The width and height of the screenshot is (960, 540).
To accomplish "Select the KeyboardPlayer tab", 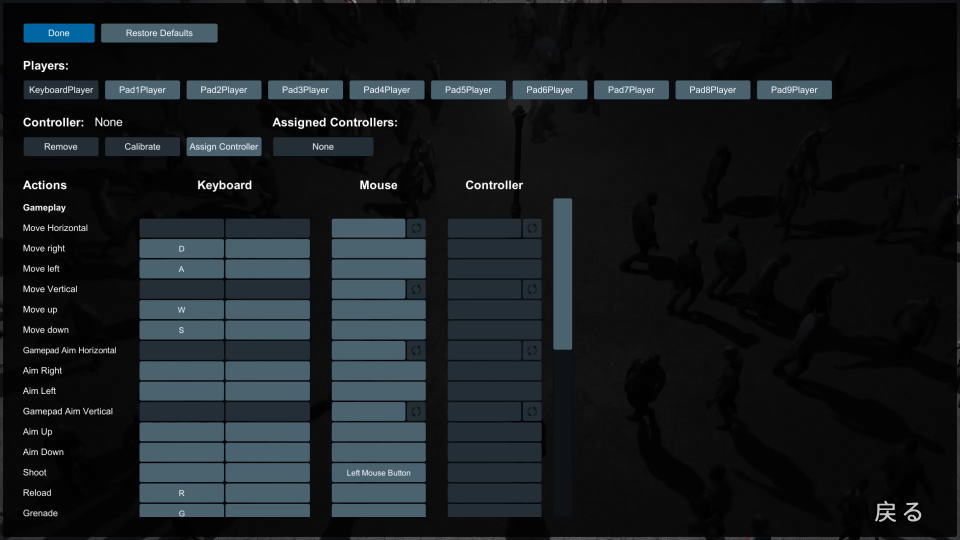I will pyautogui.click(x=61, y=90).
